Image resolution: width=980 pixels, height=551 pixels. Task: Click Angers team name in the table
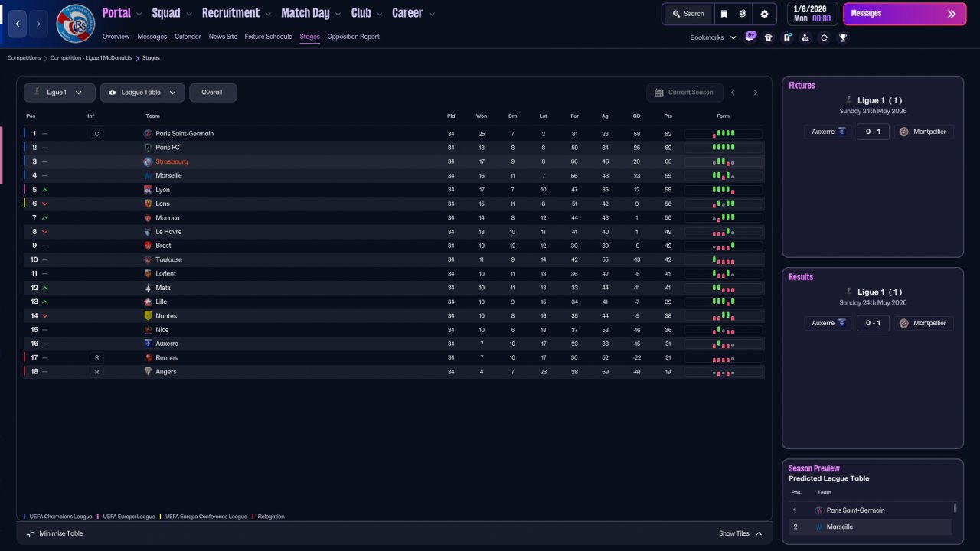pos(165,372)
